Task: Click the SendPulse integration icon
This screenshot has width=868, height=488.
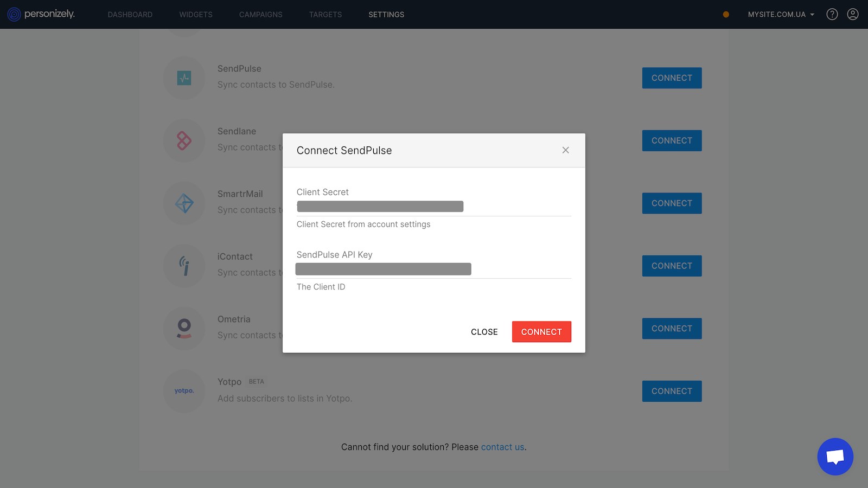Action: (x=184, y=78)
